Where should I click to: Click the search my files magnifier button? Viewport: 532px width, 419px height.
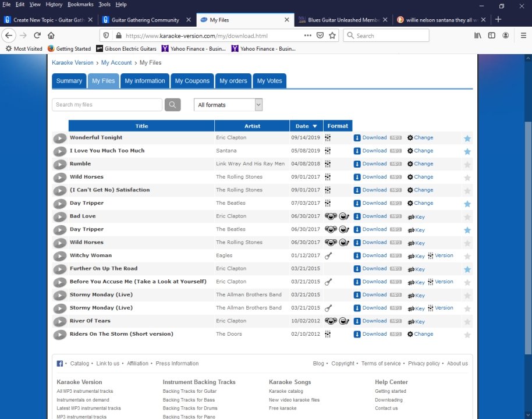click(x=172, y=105)
